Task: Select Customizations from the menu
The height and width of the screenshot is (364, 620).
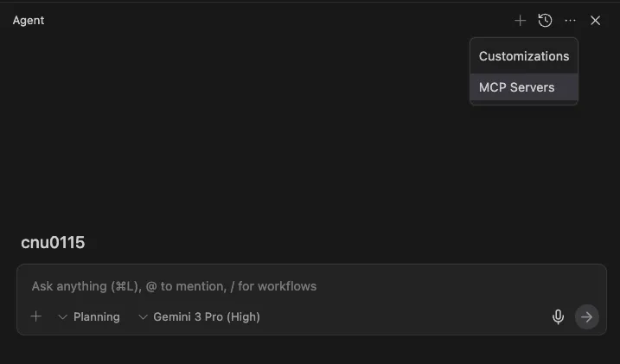Action: [524, 56]
